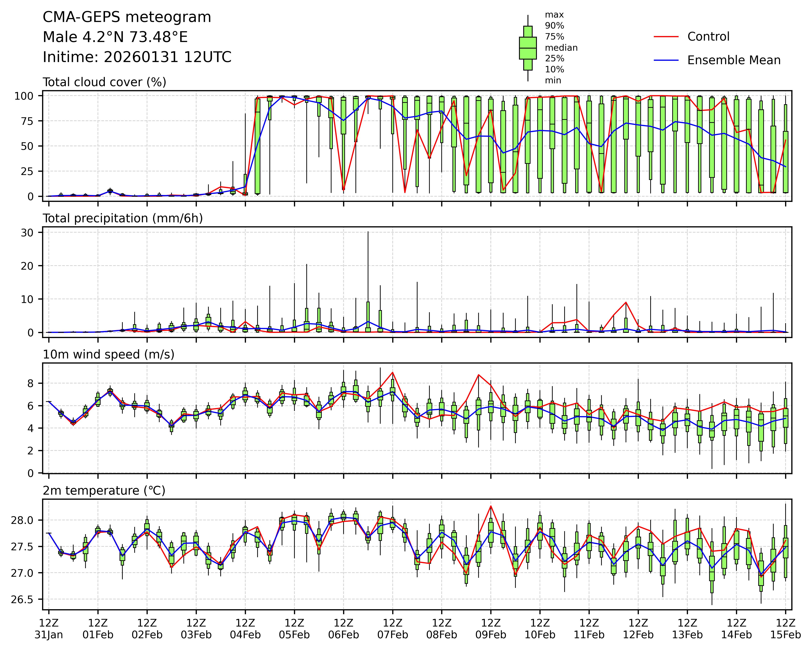
Task: Click the '12Z 05Feb' x-axis tick label
Action: coord(294,629)
